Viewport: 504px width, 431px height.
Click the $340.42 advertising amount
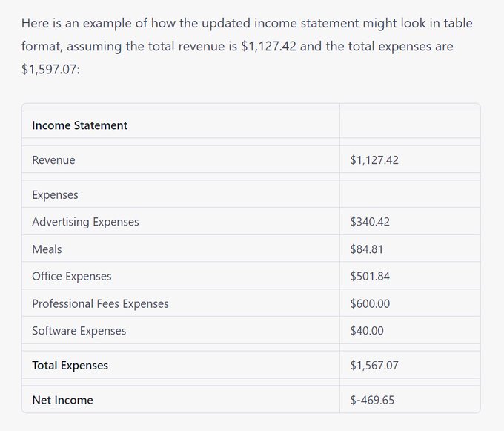coord(371,222)
